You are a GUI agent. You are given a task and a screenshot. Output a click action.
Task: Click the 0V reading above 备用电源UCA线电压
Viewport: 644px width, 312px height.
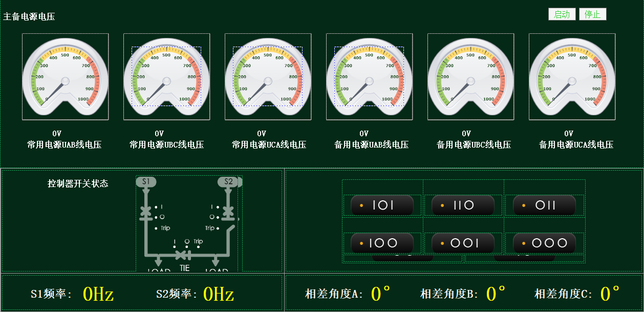569,134
